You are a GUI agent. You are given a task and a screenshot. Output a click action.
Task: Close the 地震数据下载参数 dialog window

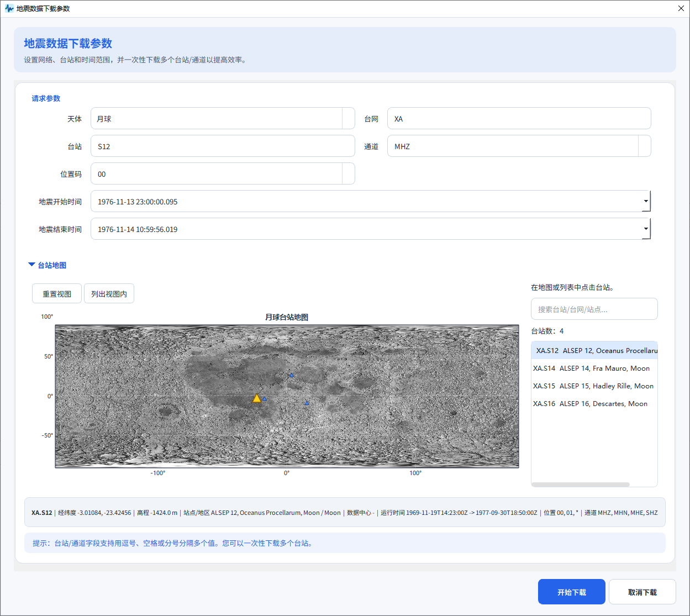pyautogui.click(x=681, y=9)
